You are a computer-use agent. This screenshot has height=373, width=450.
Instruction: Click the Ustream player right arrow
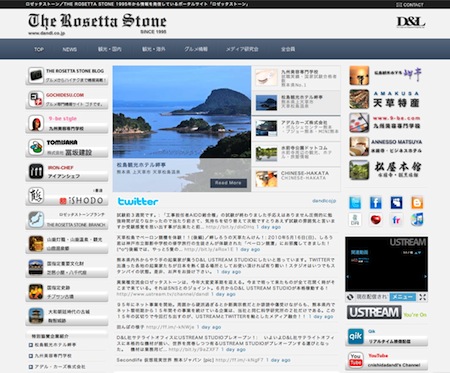425,276
